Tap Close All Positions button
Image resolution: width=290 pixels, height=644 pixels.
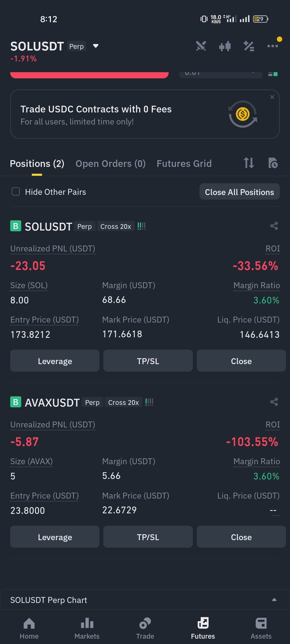[x=240, y=192]
